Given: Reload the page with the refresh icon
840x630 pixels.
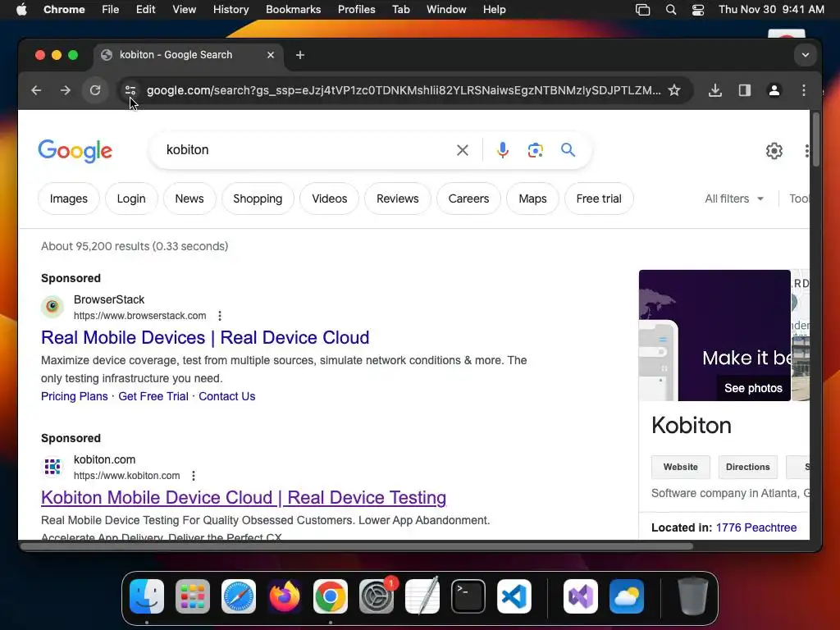Looking at the screenshot, I should (95, 90).
